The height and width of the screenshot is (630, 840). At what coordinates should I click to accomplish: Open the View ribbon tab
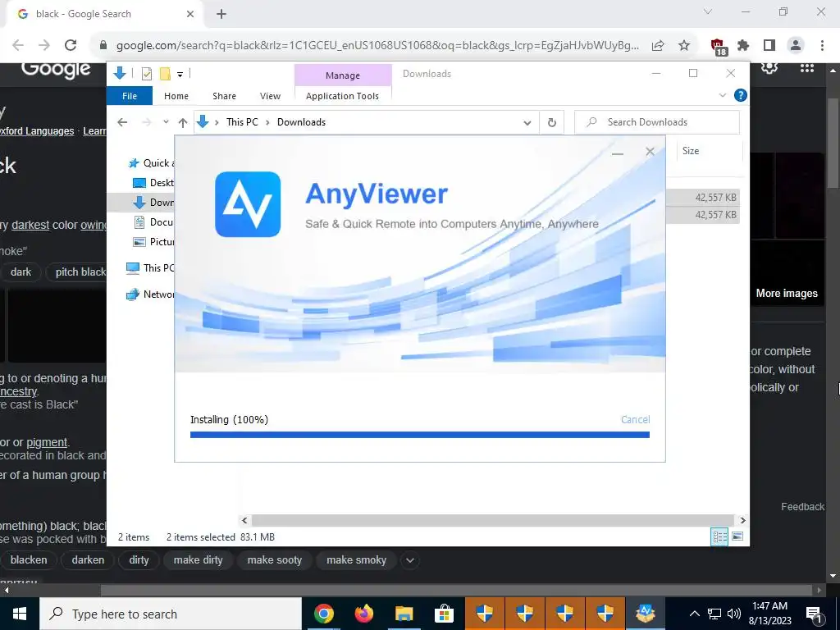270,96
